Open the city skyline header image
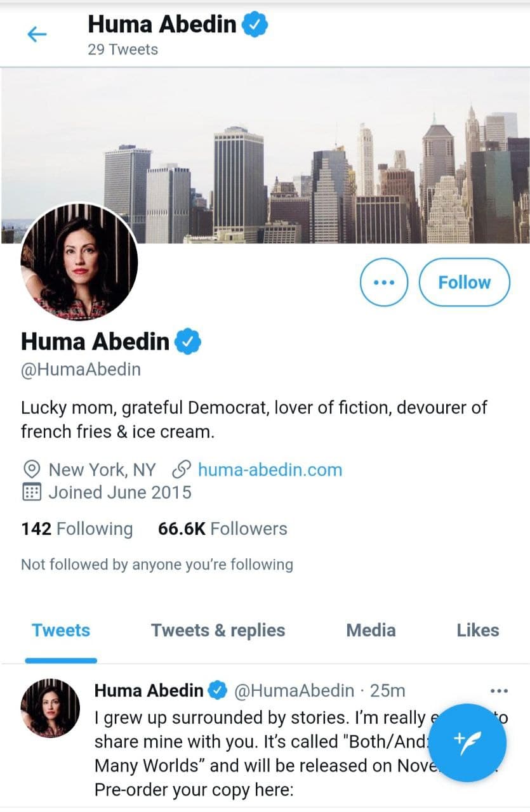530x812 pixels. click(265, 155)
